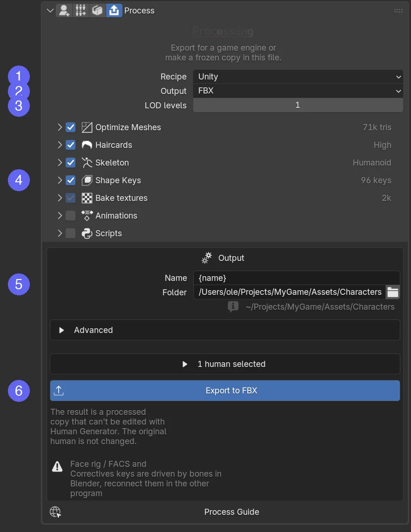The image size is (411, 532).
Task: Click the Skeleton armature icon
Action: (x=87, y=162)
